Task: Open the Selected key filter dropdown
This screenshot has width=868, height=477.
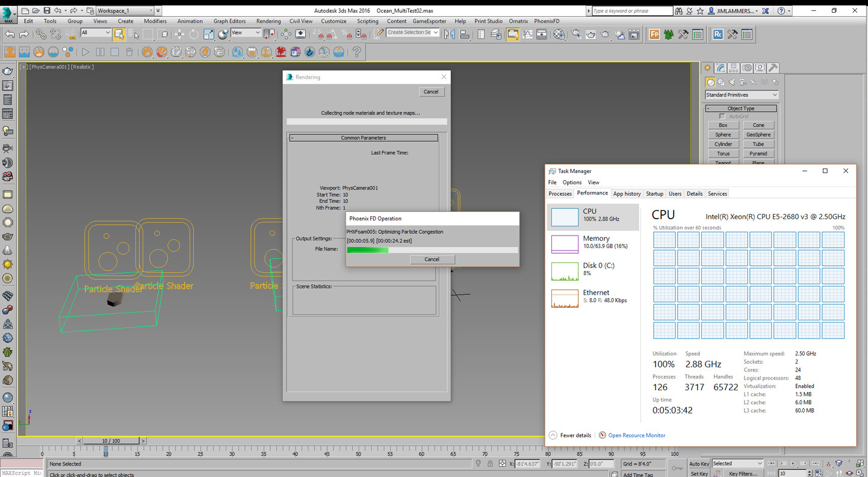Action: [x=737, y=464]
